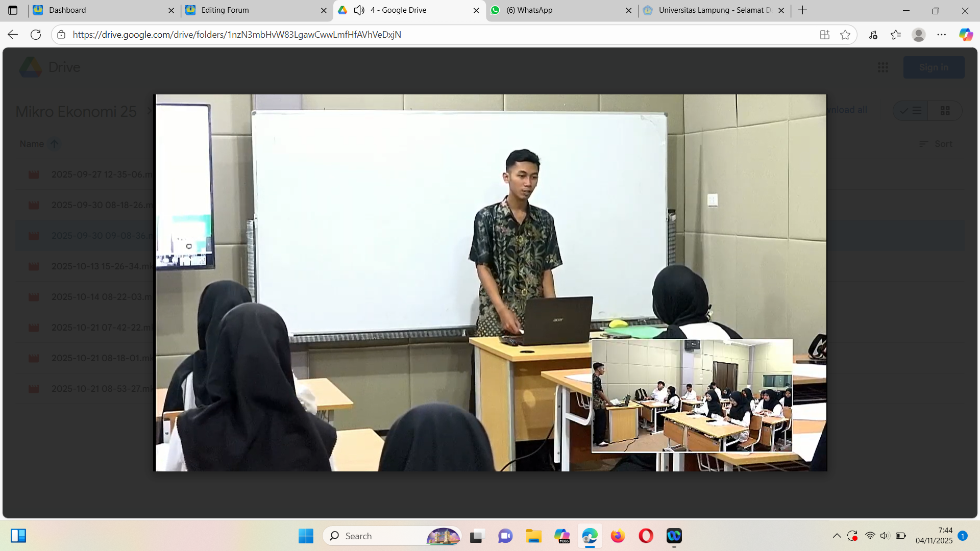980x551 pixels.
Task: Click the browser address bar URL
Action: (x=237, y=35)
